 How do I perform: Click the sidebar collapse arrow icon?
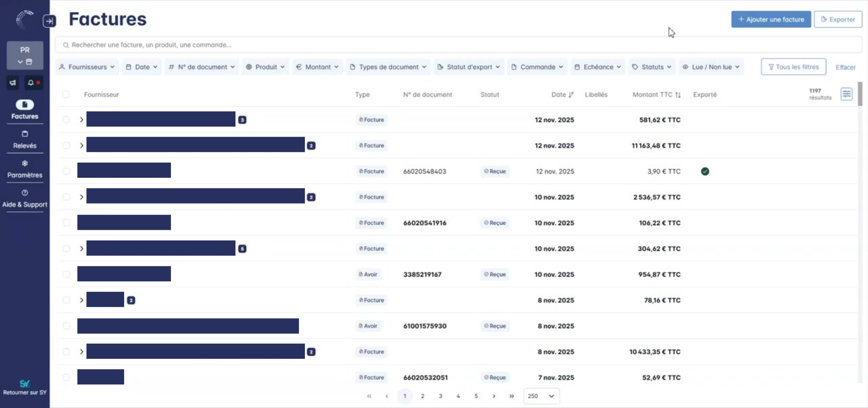click(x=50, y=21)
